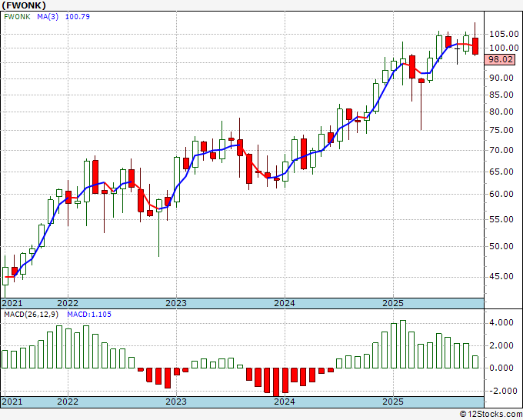Click 2024 on the price chart timeline
This screenshot has width=523, height=420.
tap(285, 303)
